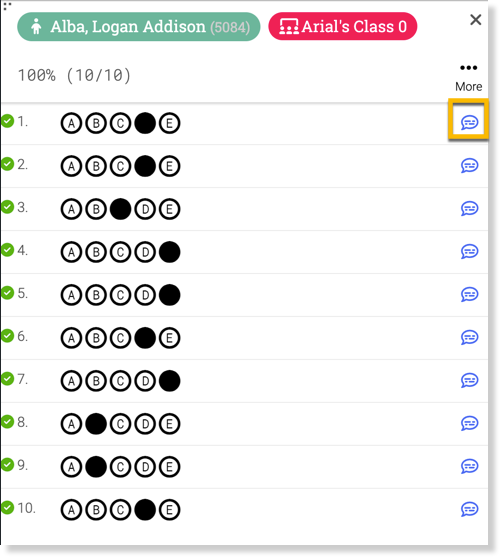Open the comment icon for question 8
This screenshot has height=557, width=500.
pyautogui.click(x=469, y=423)
